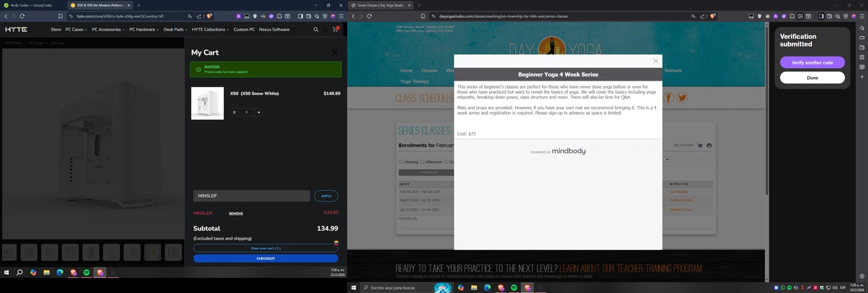This screenshot has height=293, width=868.
Task: Open Spotify from the right taskbar
Action: 514,288
